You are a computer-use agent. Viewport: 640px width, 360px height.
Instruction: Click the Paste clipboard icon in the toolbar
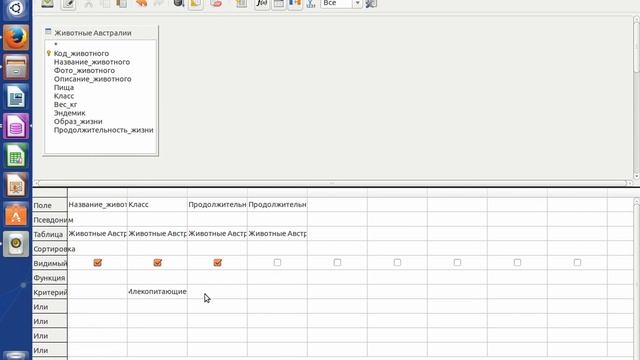(x=121, y=3)
